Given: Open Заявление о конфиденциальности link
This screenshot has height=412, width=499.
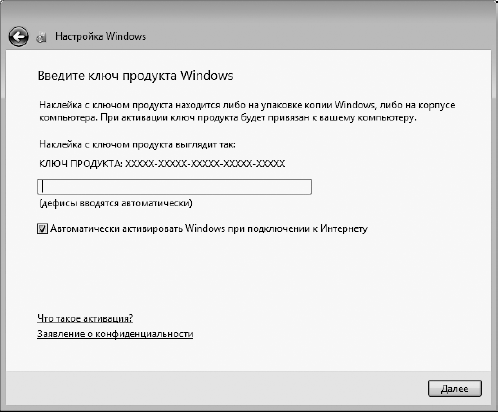Looking at the screenshot, I should (115, 334).
